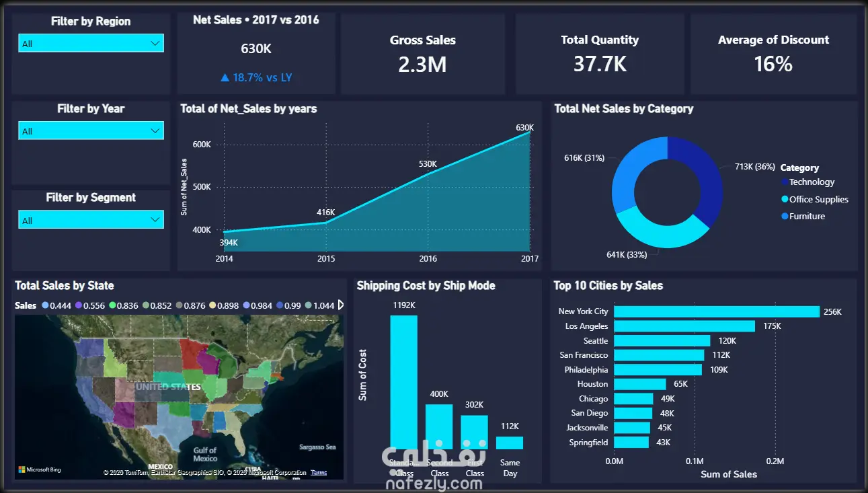Viewport: 868px width, 493px height.
Task: Click the Sargasso Sea map label
Action: coord(317,447)
